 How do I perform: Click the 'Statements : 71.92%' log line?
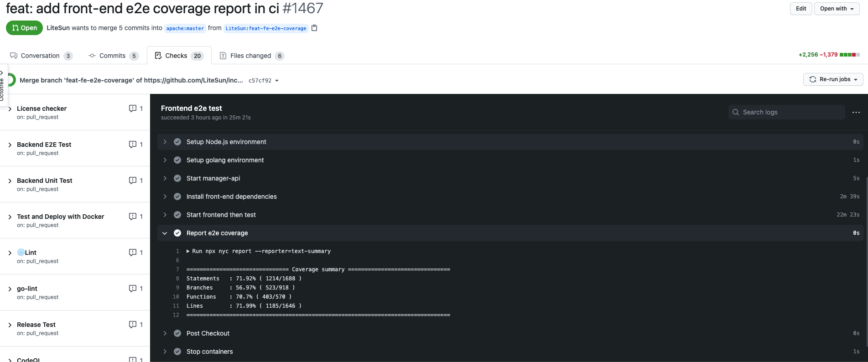tap(244, 279)
